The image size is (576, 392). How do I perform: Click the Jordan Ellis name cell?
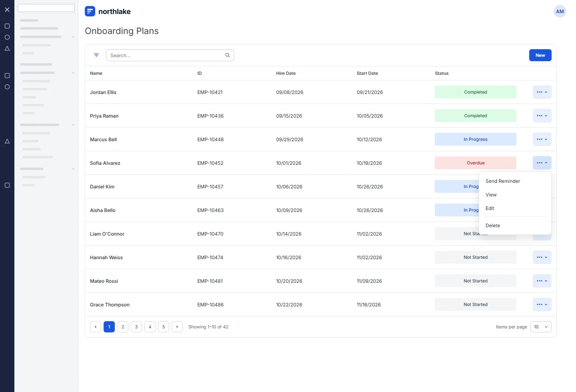click(103, 92)
